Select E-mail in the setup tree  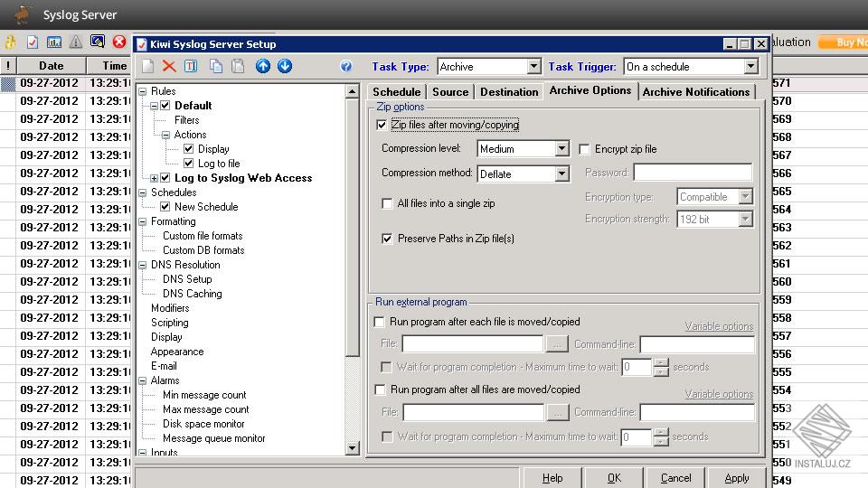164,366
